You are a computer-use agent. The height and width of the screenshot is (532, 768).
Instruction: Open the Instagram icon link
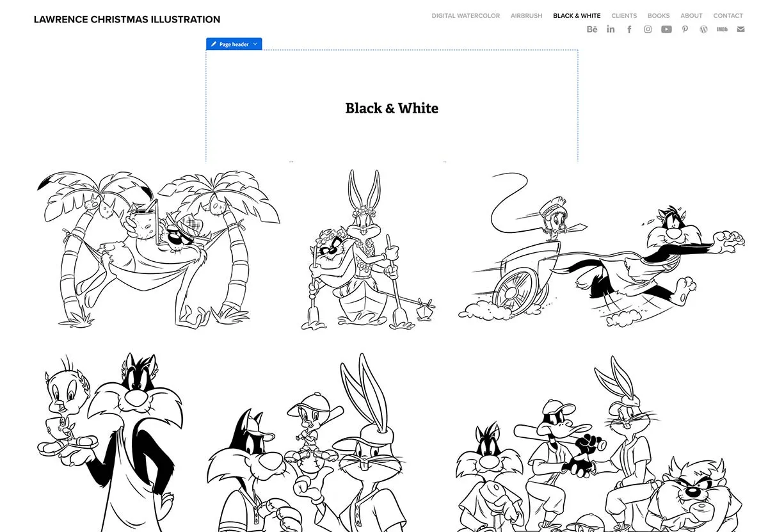coord(648,29)
